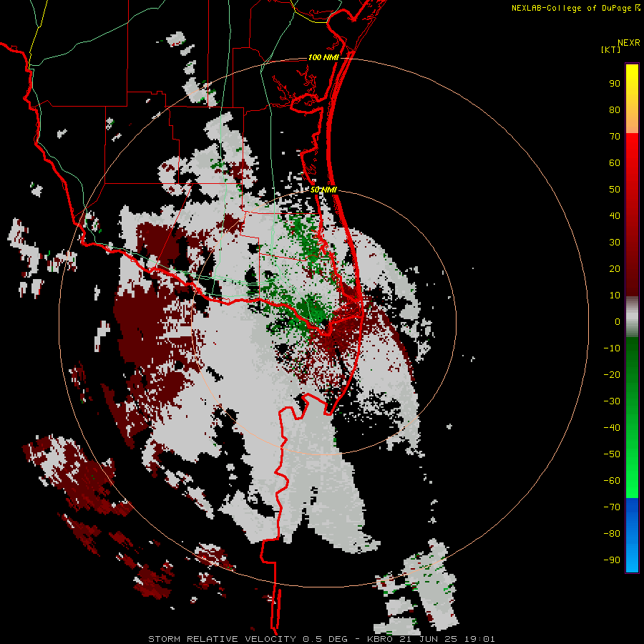
Task: Click the -50 value on the velocity scale
Action: pyautogui.click(x=612, y=454)
